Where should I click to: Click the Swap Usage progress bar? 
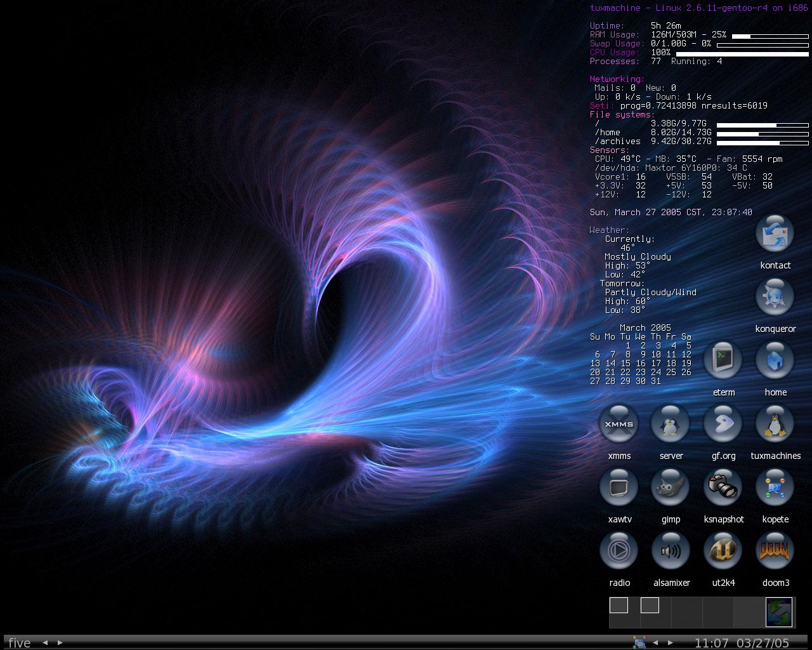coord(763,45)
